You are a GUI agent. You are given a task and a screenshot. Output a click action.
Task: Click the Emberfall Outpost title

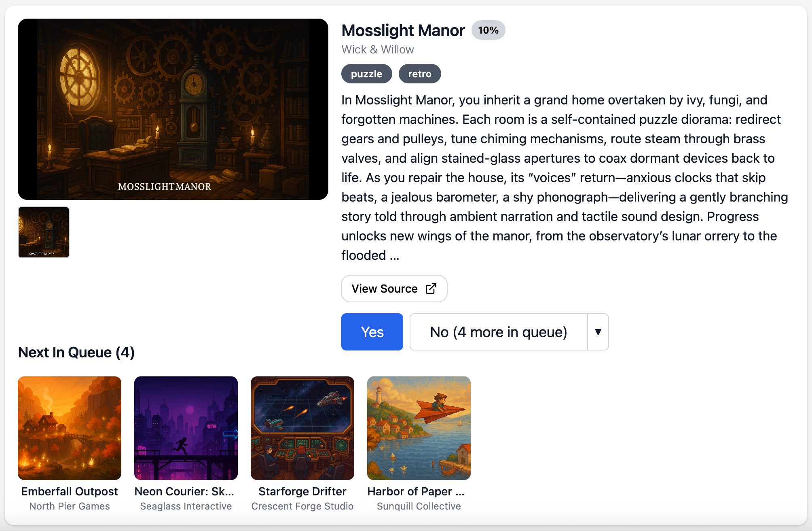point(70,491)
